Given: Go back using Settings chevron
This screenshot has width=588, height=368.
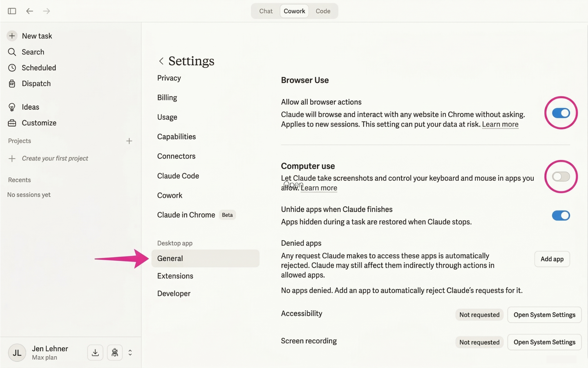Looking at the screenshot, I should tap(161, 61).
